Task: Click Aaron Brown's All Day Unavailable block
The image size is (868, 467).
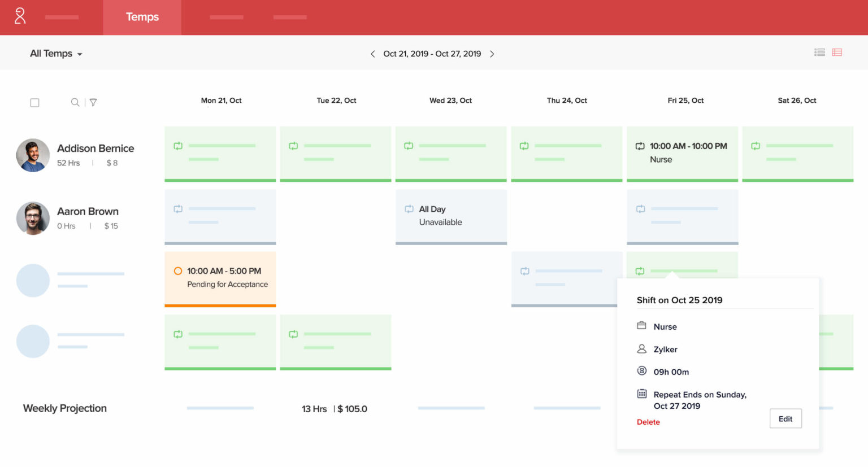Action: pos(451,216)
